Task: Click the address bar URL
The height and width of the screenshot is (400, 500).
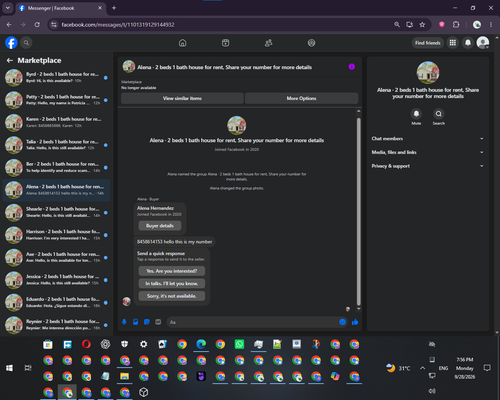Action: (118, 25)
